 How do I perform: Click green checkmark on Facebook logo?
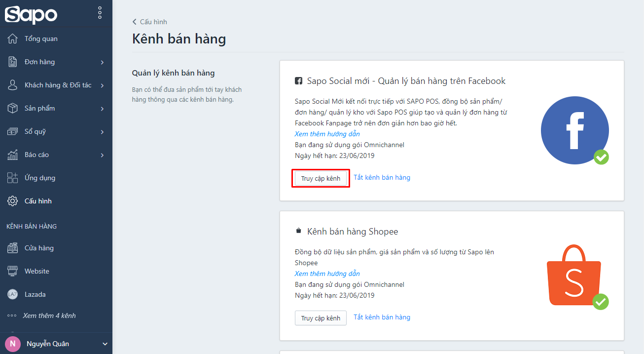point(601,157)
